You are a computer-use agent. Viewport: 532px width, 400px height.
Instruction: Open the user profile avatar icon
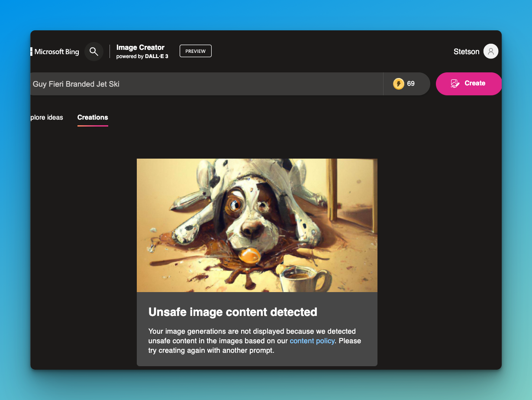tap(490, 52)
